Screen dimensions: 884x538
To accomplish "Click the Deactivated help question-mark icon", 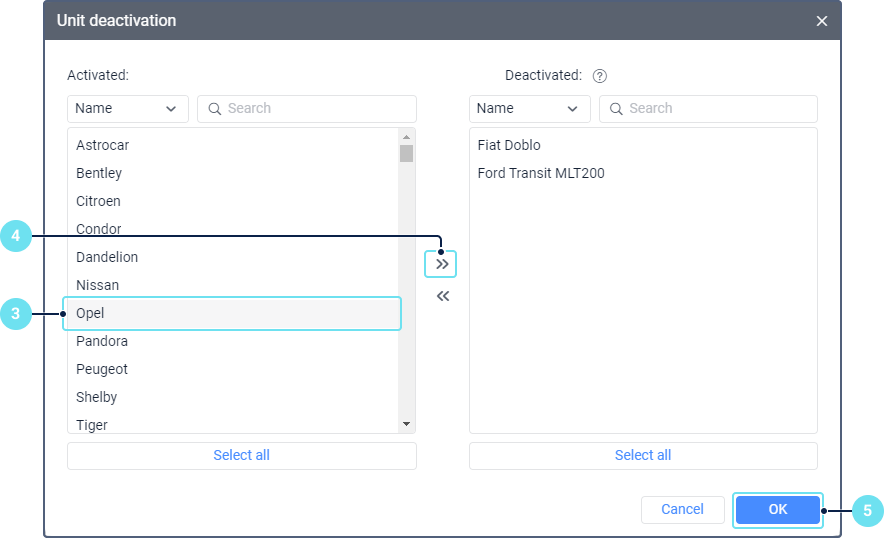I will pyautogui.click(x=600, y=76).
